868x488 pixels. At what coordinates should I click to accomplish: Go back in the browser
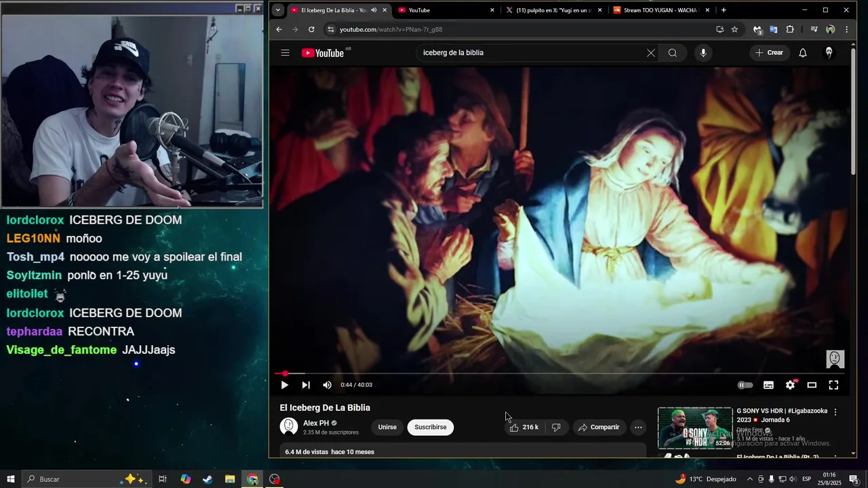pos(279,29)
